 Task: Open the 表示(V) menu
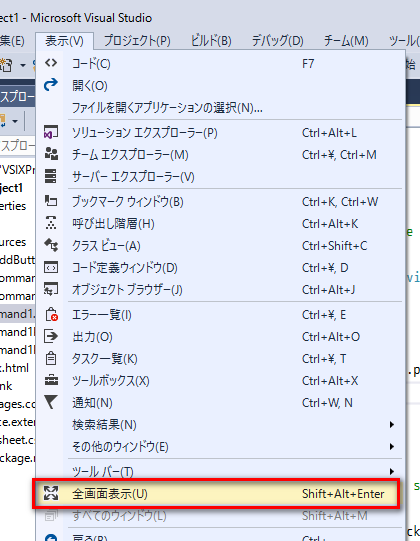click(64, 41)
